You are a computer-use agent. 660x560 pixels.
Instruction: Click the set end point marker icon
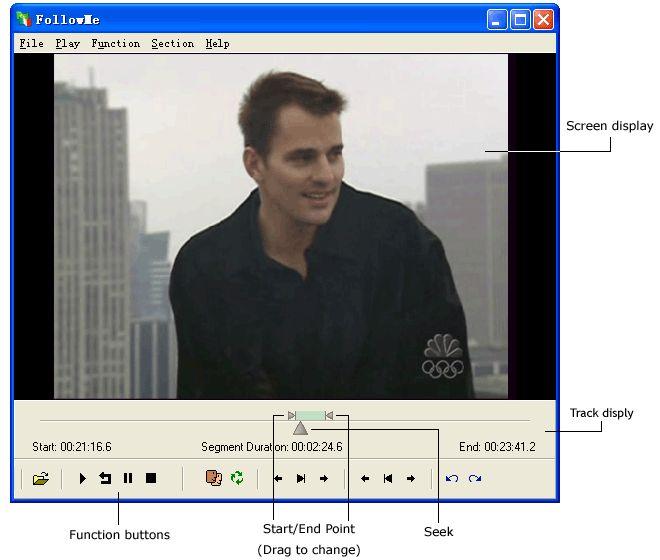388,479
